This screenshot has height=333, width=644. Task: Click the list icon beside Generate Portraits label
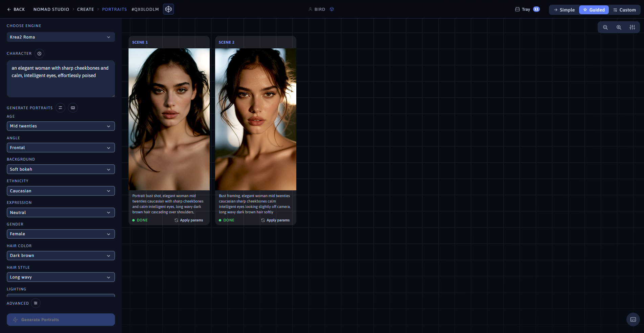60,108
